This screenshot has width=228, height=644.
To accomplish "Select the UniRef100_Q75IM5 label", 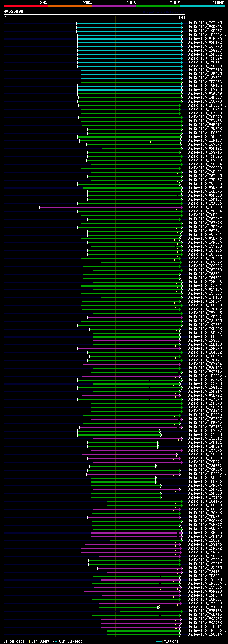I will coord(204,497).
